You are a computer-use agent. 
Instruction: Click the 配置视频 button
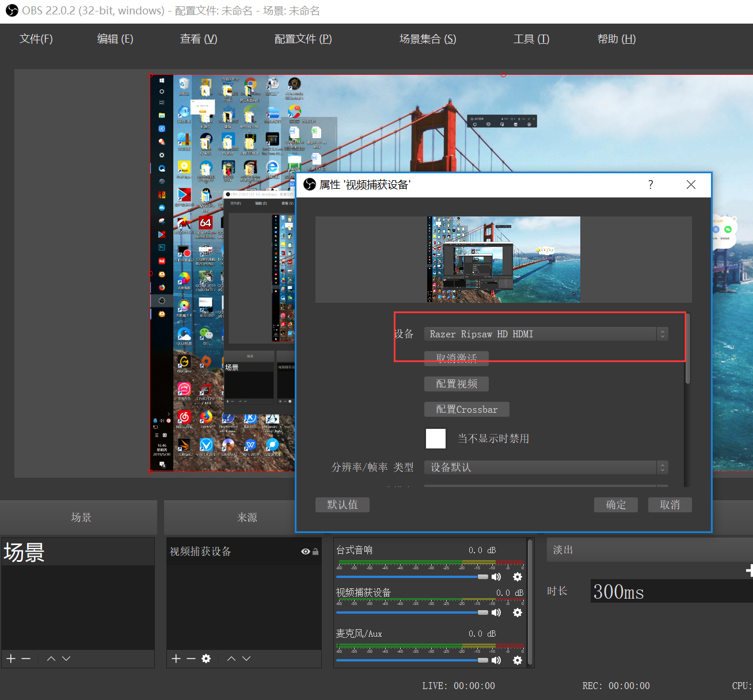tap(457, 384)
